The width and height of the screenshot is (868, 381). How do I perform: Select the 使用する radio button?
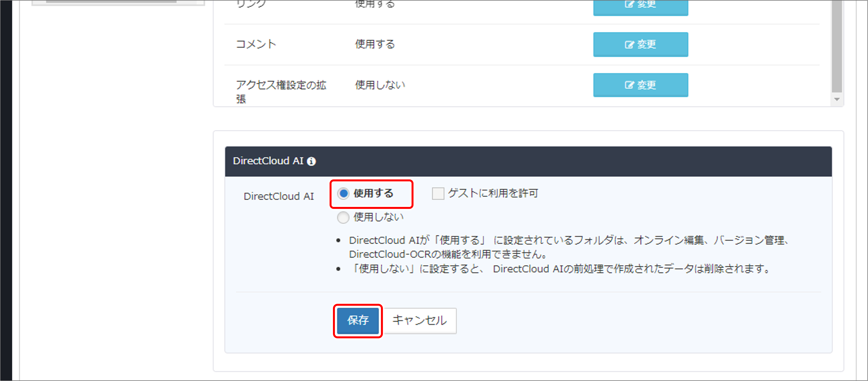pos(343,194)
